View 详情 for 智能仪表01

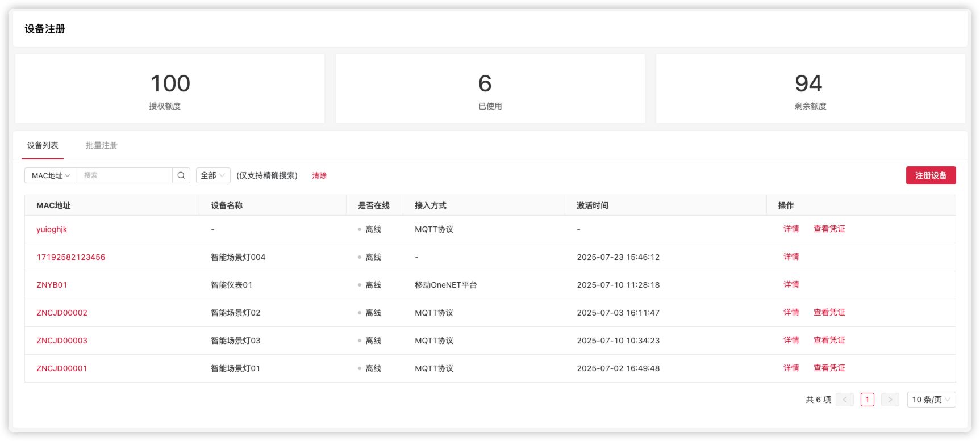(791, 284)
